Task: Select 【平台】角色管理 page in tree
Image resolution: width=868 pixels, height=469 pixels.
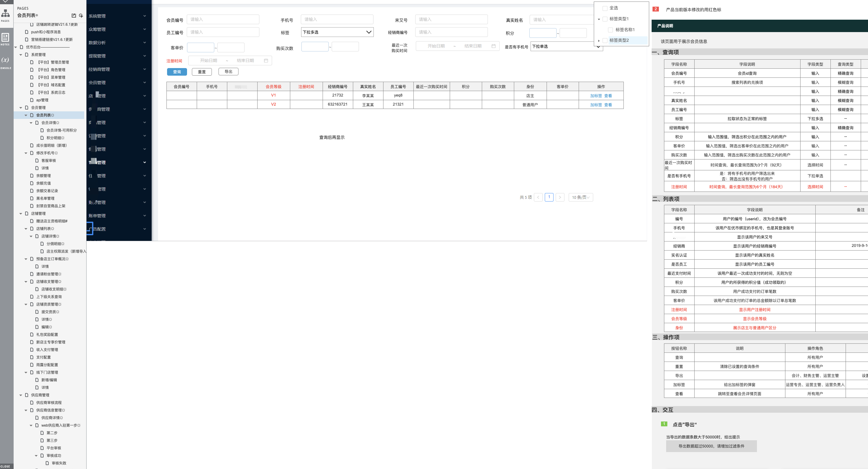Action: point(51,70)
